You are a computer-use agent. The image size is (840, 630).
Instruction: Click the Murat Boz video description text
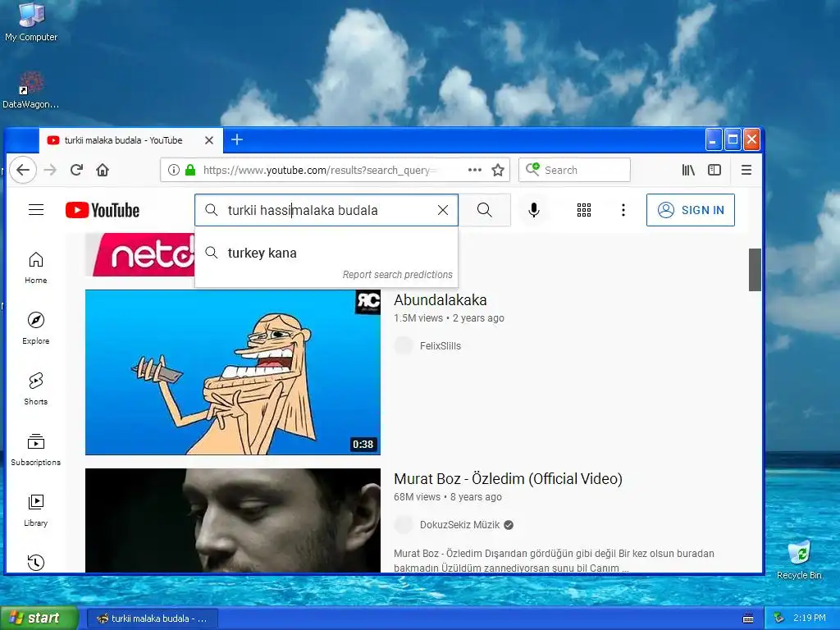point(554,560)
